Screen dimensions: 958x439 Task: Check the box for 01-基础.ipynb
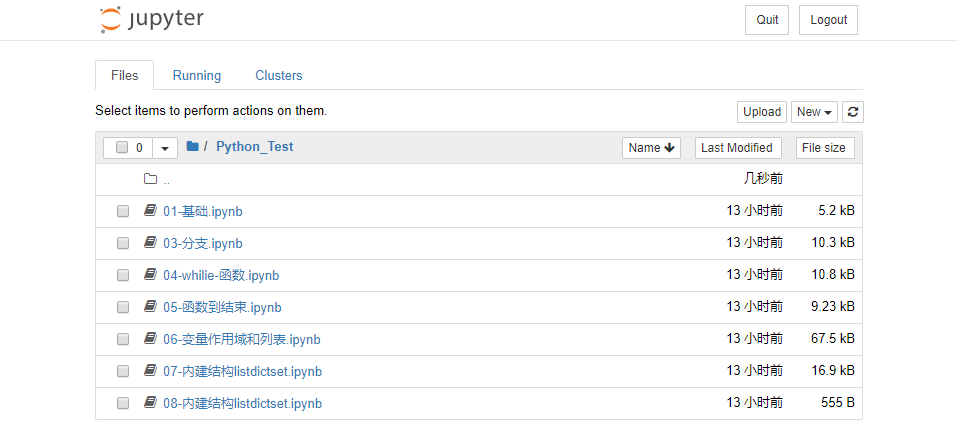[123, 212]
